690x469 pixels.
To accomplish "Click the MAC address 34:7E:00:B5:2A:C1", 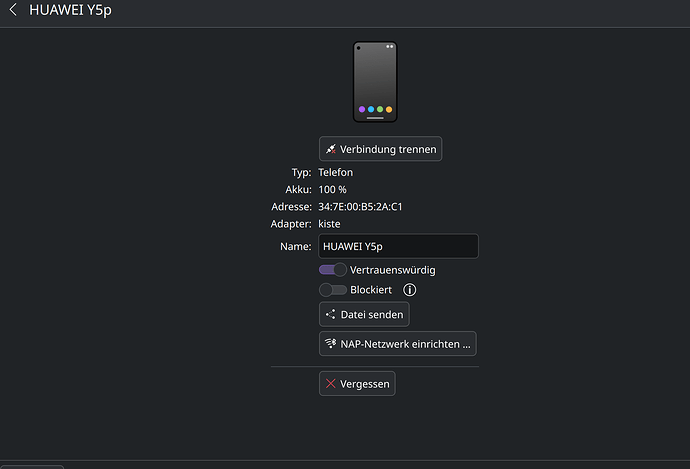I will pyautogui.click(x=360, y=207).
